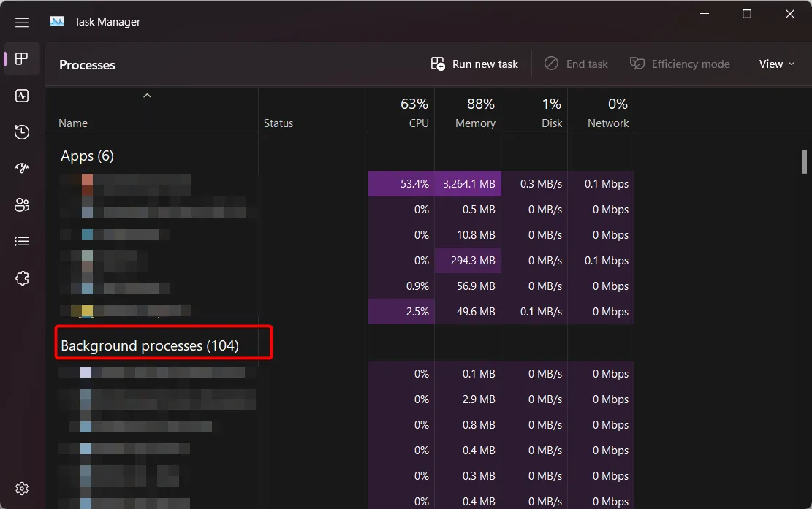Open the App history icon
The width and height of the screenshot is (812, 509).
point(22,132)
